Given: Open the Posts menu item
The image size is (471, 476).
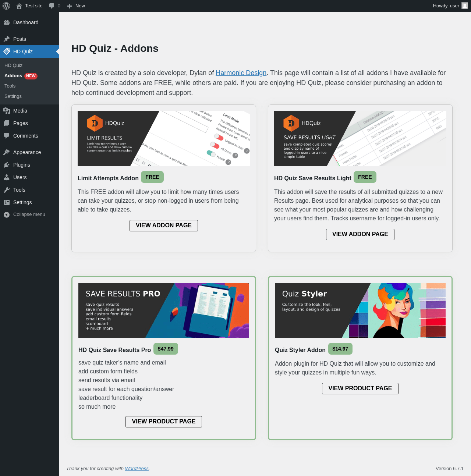Looking at the screenshot, I should click(x=29, y=39).
